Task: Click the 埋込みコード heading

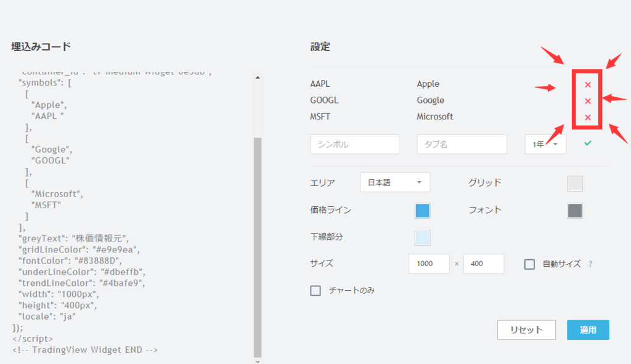Action: click(41, 47)
